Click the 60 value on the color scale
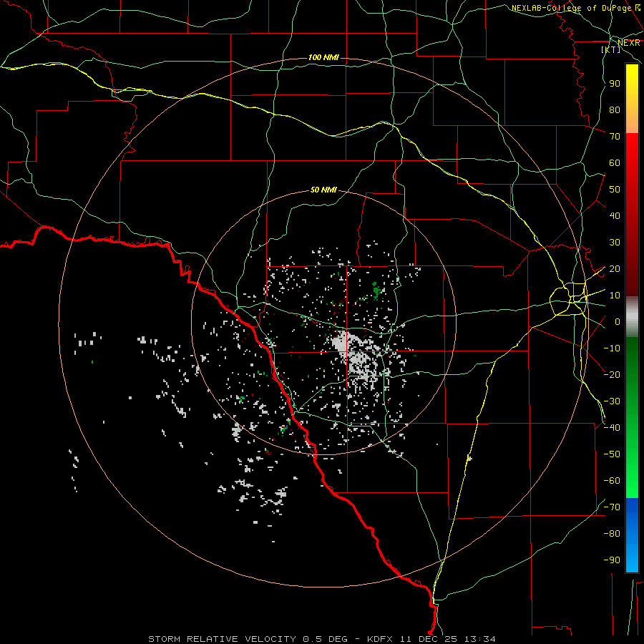This screenshot has height=644, width=644. point(615,163)
